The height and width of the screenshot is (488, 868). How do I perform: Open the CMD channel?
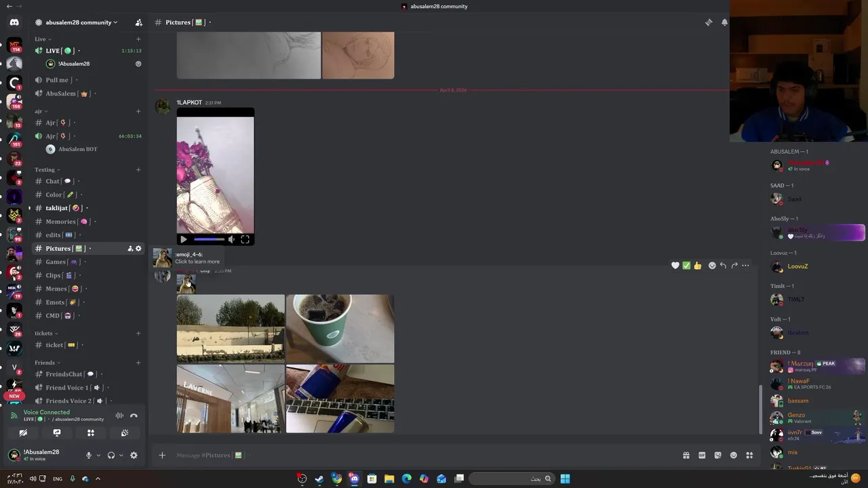88,316
